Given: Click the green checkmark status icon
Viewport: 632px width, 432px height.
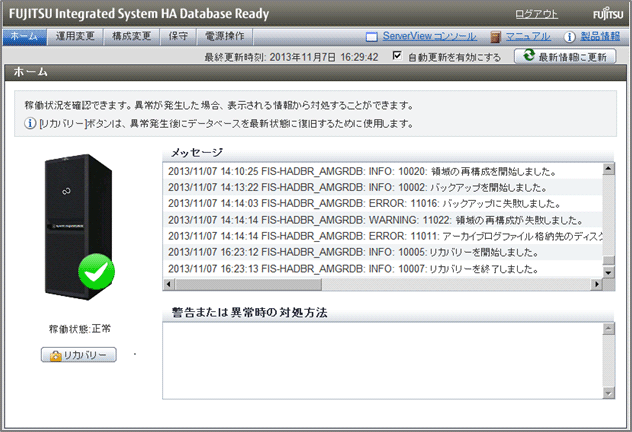Looking at the screenshot, I should point(96,272).
